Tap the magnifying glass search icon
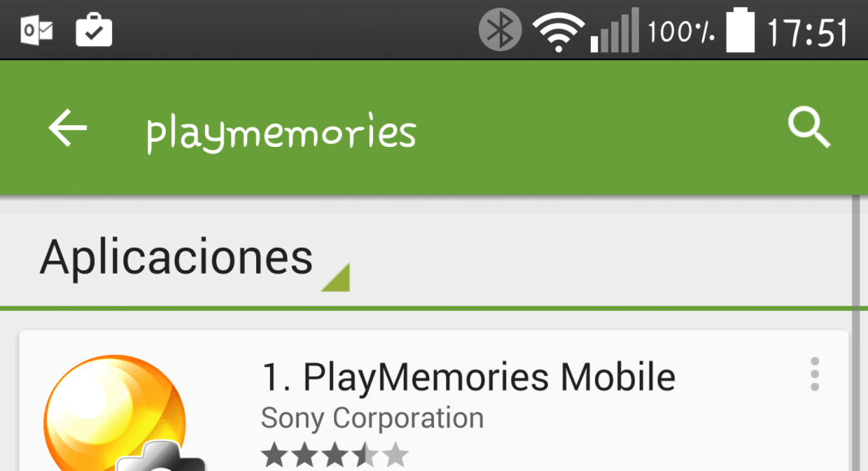 pyautogui.click(x=809, y=127)
